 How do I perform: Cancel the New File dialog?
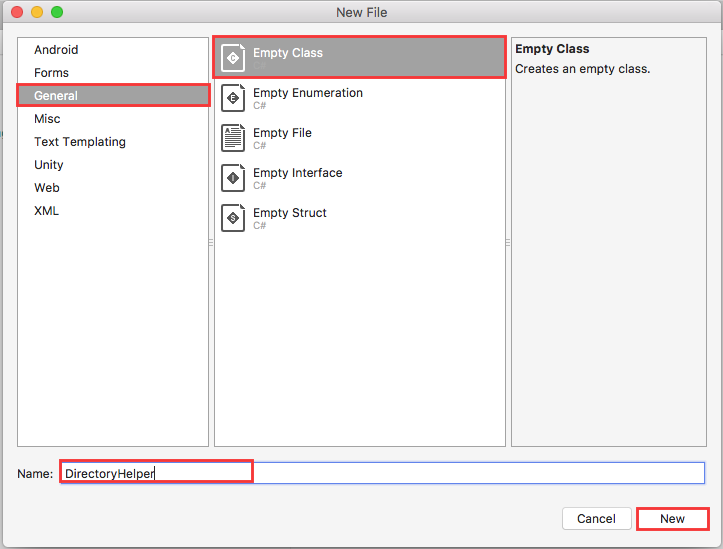click(596, 519)
